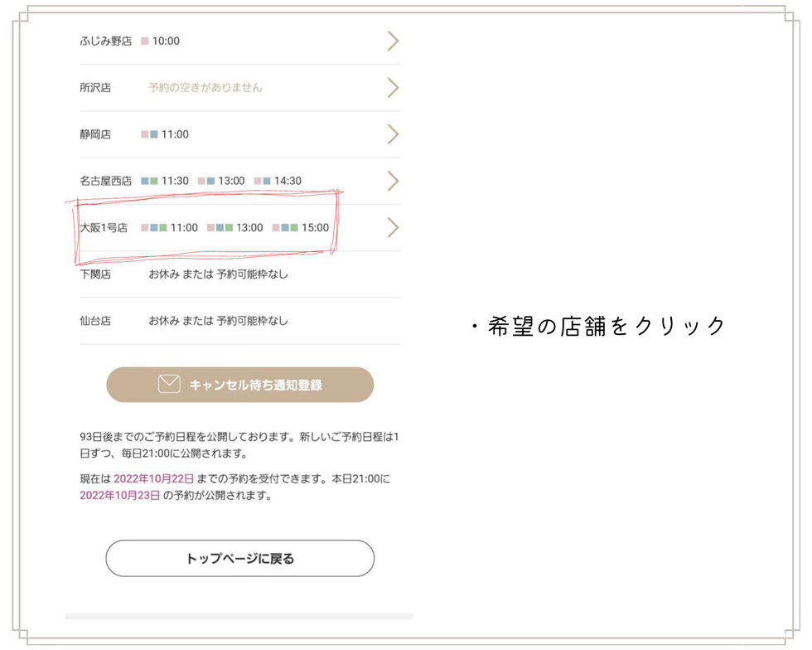Choose the 11:00 slot at 静岡店
Image resolution: width=812 pixels, height=650 pixels.
174,134
